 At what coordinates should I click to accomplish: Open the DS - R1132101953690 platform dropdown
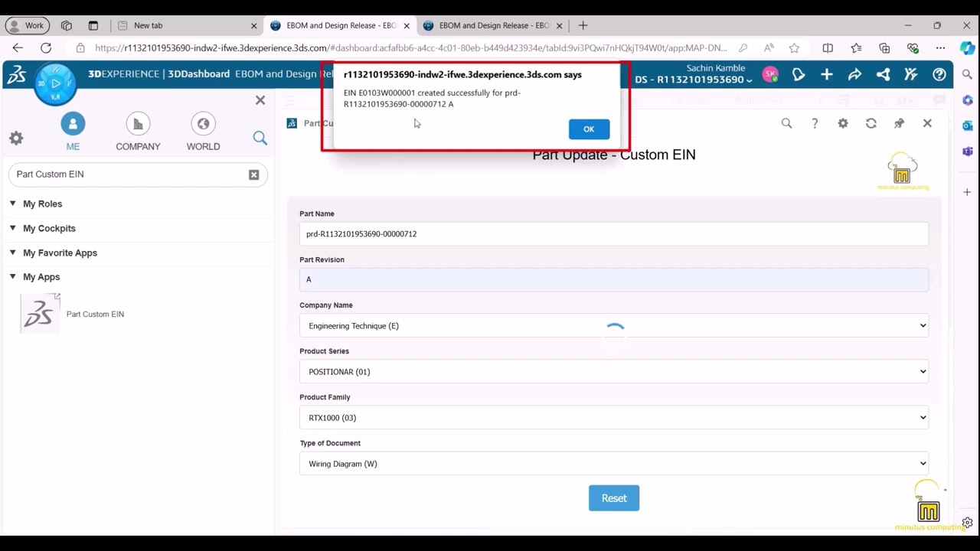pyautogui.click(x=693, y=80)
